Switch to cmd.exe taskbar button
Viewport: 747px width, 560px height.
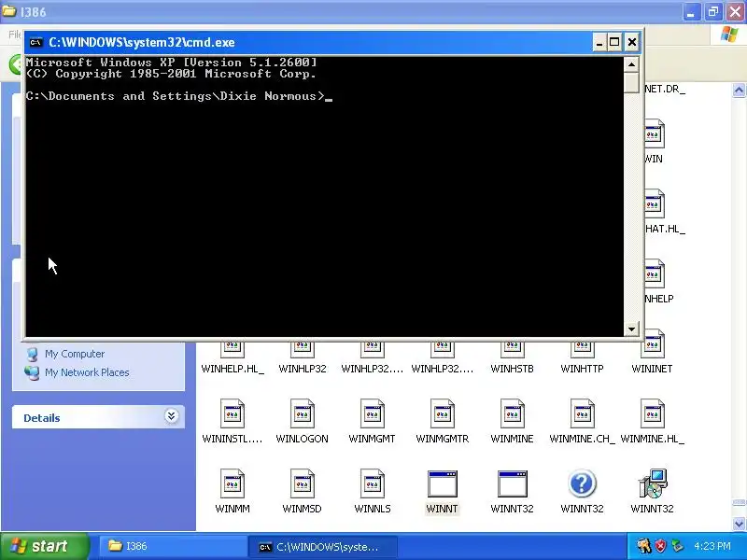point(322,547)
